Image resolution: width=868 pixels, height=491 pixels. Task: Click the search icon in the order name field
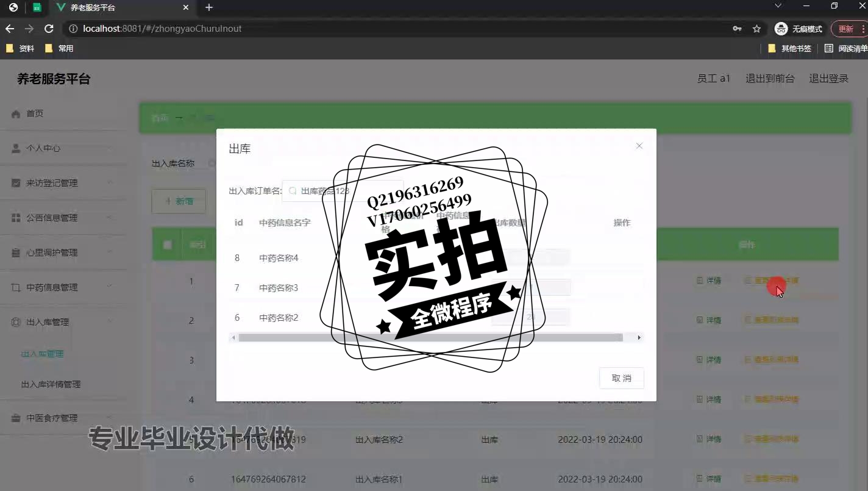click(x=293, y=191)
